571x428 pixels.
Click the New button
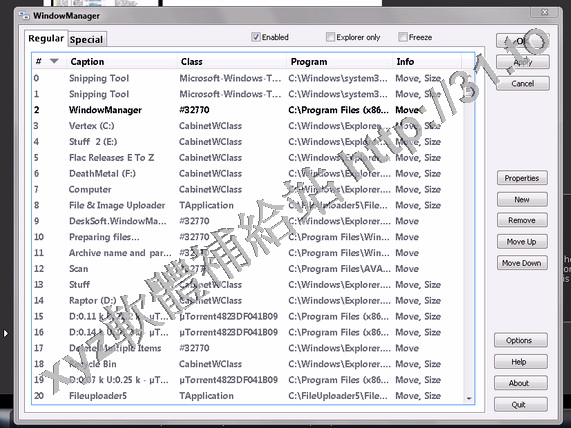point(522,200)
